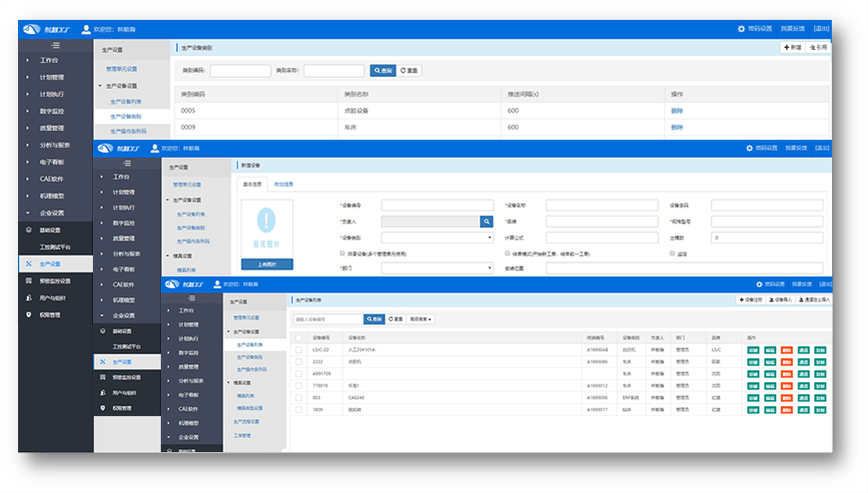The height and width of the screenshot is (493, 868).
Task: Check the row checkbox for device 2222
Action: (299, 361)
